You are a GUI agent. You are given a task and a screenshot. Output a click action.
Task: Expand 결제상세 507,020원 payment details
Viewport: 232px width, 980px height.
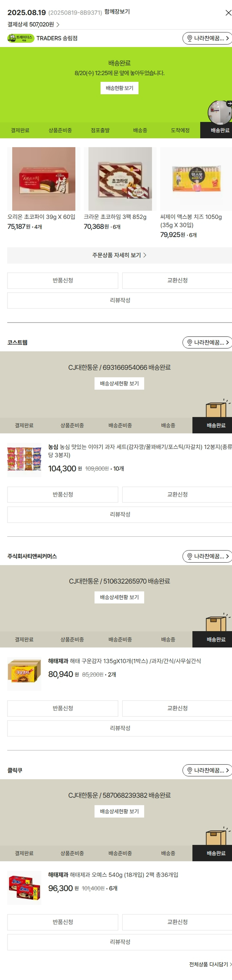(x=33, y=25)
